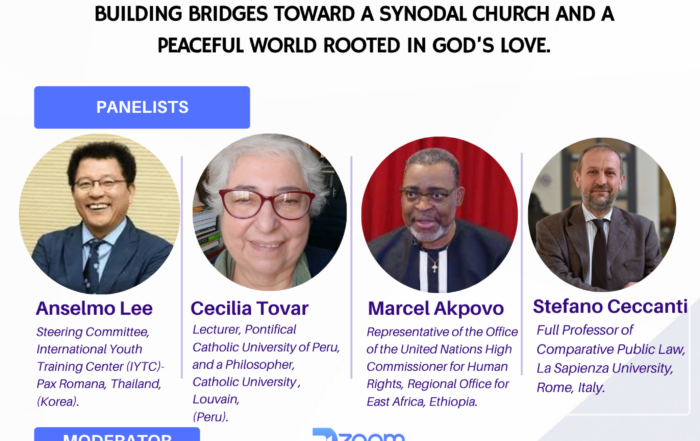Click the Stefano Ceccanti name text
This screenshot has height=441, width=700.
610,306
